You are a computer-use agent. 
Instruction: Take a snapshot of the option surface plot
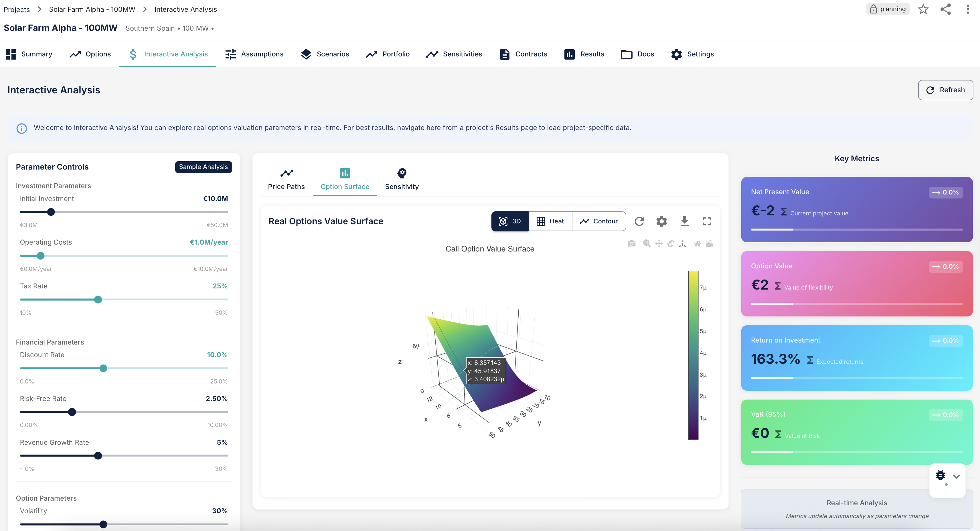(631, 244)
